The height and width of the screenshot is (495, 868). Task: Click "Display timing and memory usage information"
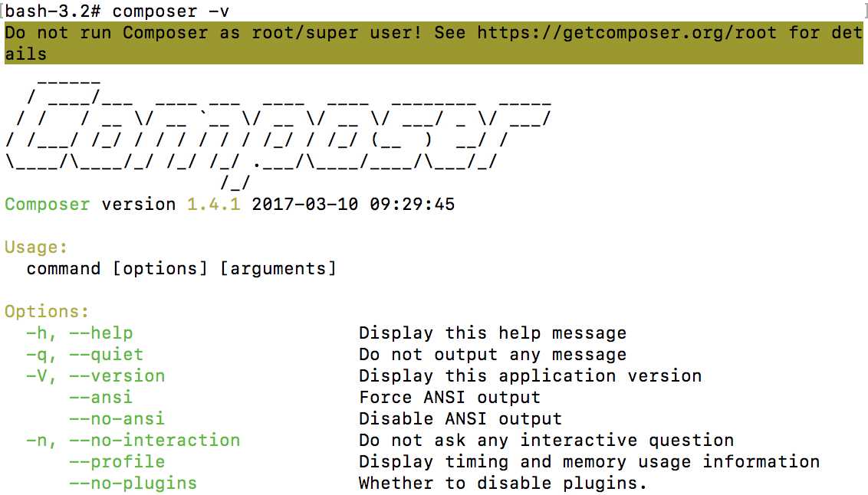[590, 462]
